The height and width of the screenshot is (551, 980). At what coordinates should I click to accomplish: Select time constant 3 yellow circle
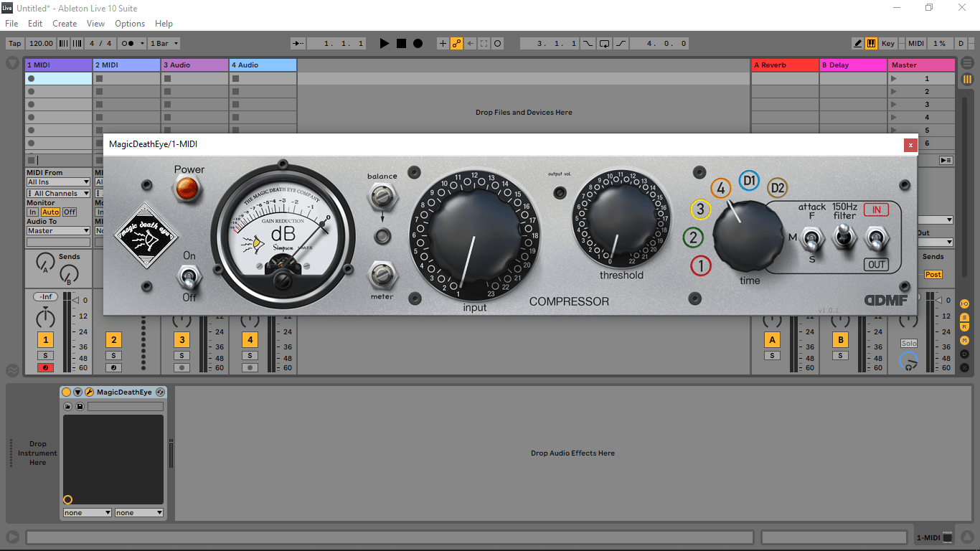tap(700, 210)
